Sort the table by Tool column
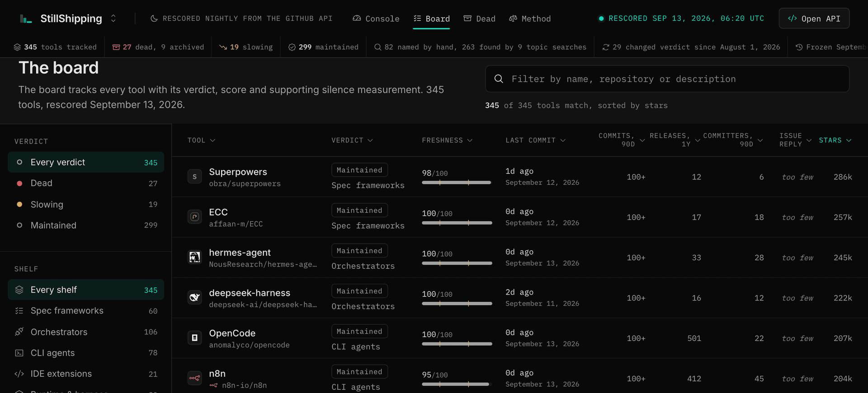The image size is (868, 393). click(201, 140)
